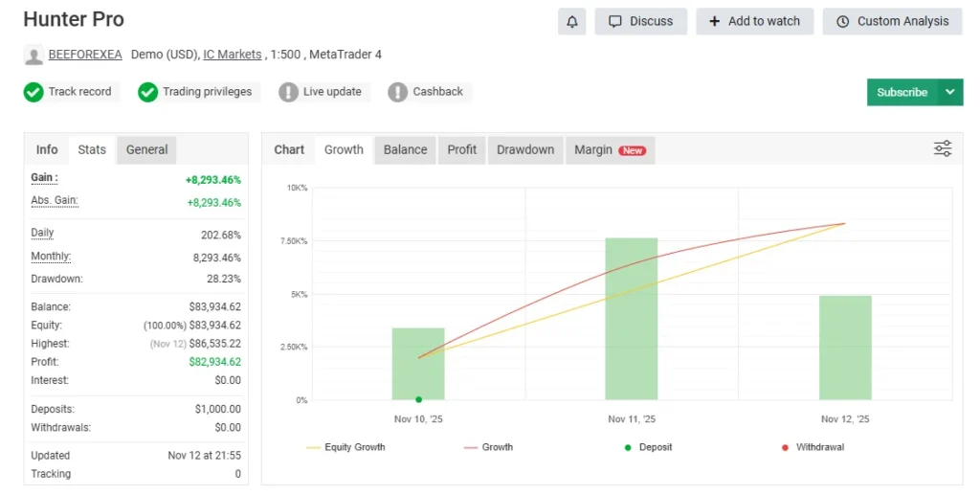
Task: Click the Gain label
Action: 44,177
